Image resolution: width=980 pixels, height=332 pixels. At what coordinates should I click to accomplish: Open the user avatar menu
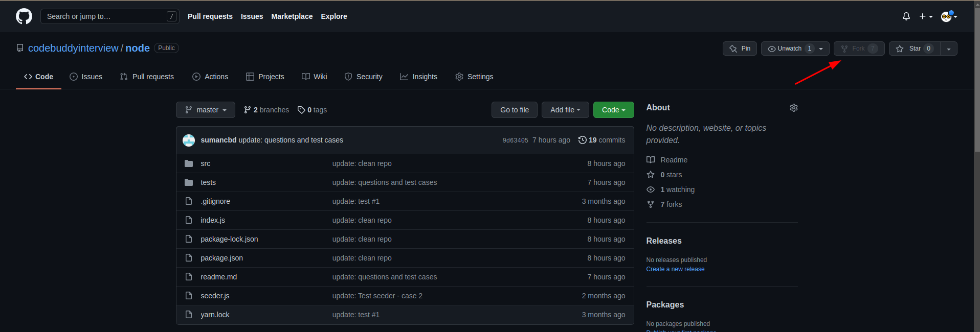(x=949, y=16)
